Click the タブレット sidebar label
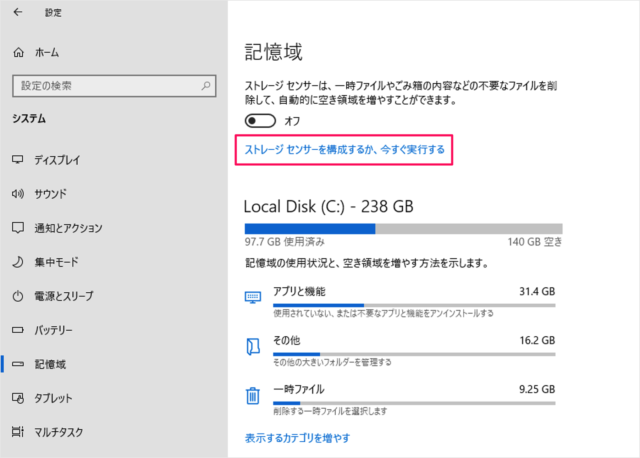640x458 pixels. 53,398
